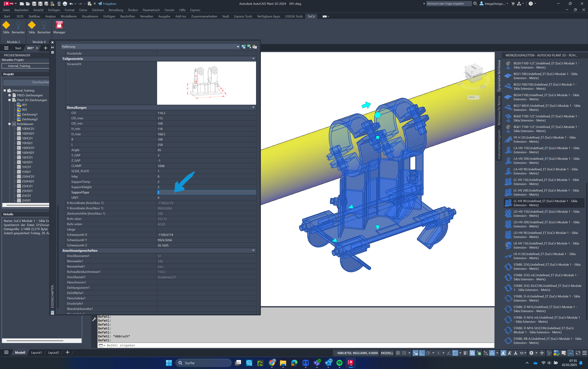Viewport: 588px width, 369px height.
Task: Click the Freigeben share button
Action: [107, 4]
